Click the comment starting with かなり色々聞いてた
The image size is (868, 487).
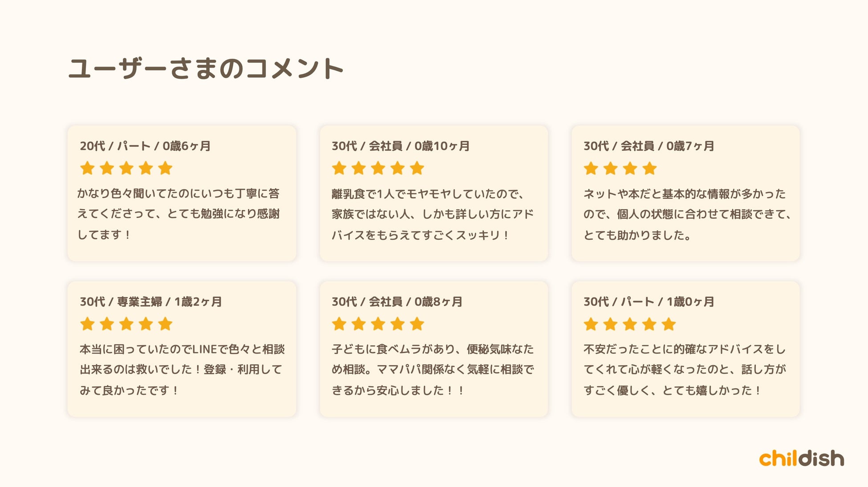[178, 214]
